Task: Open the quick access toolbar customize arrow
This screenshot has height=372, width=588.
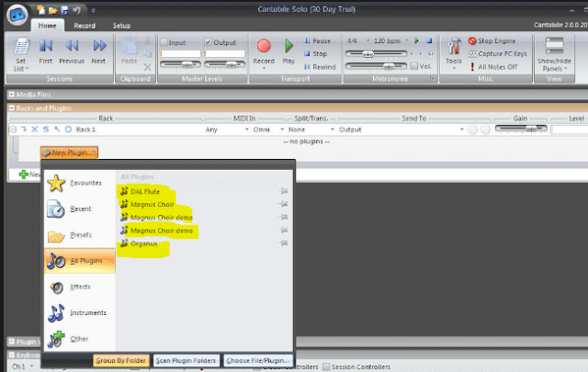Action: point(93,10)
